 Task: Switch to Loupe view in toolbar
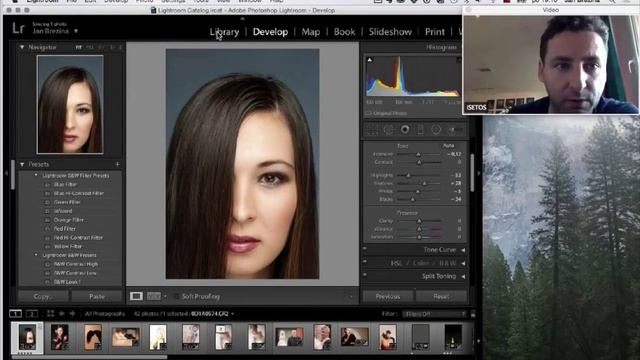pos(136,296)
